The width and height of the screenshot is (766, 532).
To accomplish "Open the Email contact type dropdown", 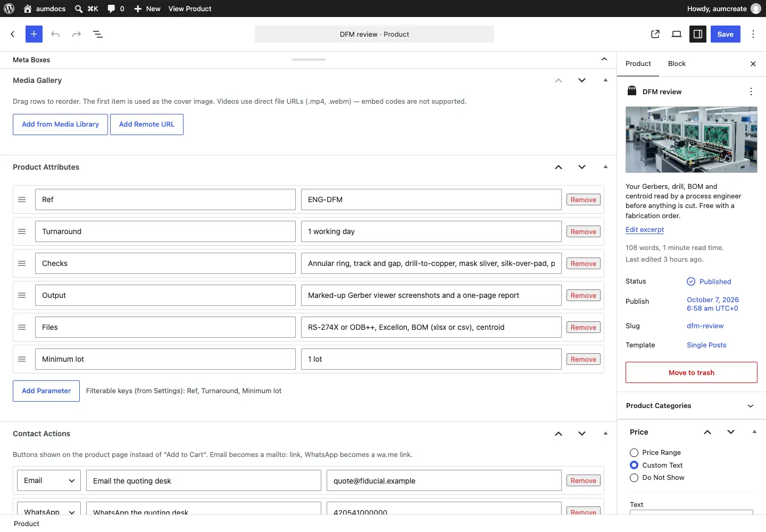I will point(49,480).
